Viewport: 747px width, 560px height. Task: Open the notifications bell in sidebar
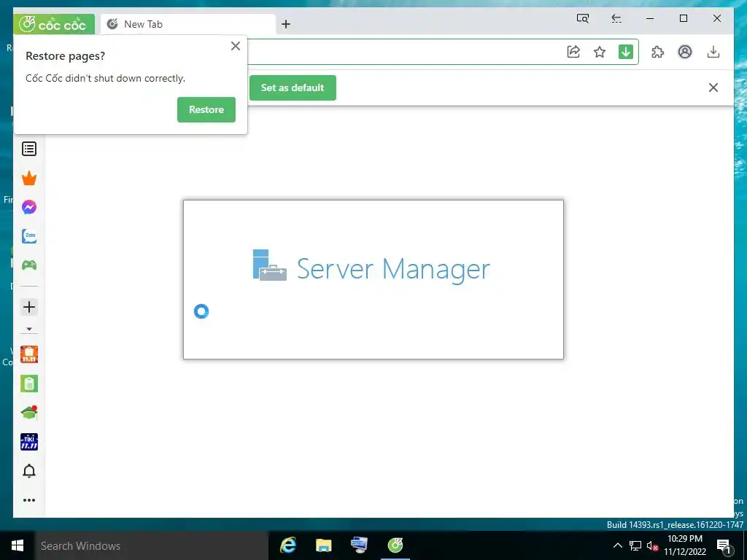tap(29, 471)
